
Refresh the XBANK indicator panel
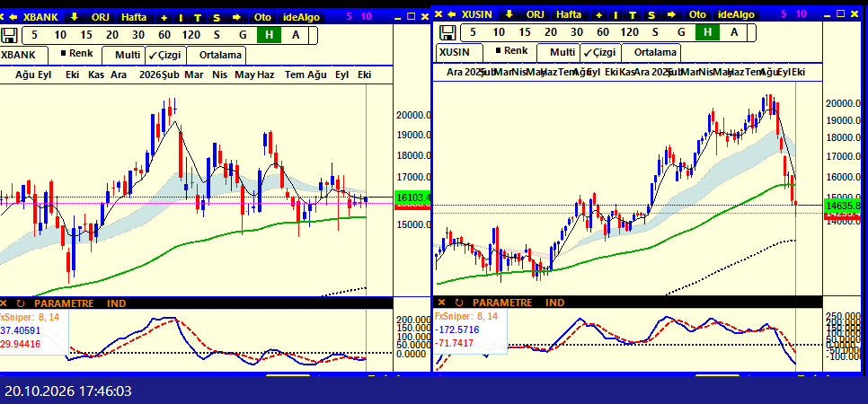point(21,303)
